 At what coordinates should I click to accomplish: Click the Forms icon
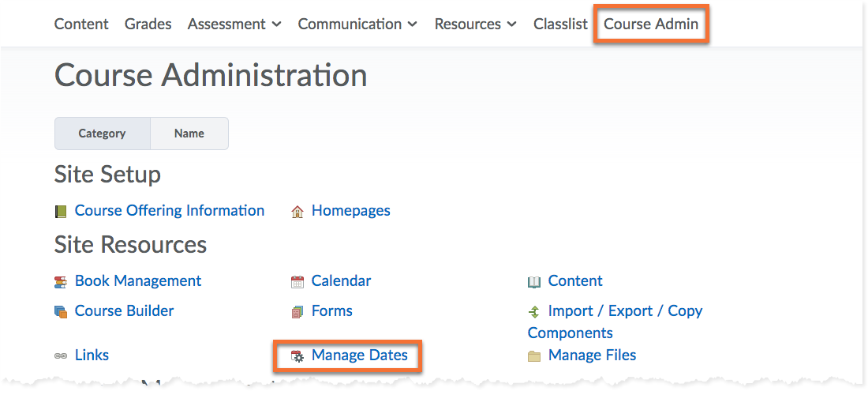pos(297,312)
